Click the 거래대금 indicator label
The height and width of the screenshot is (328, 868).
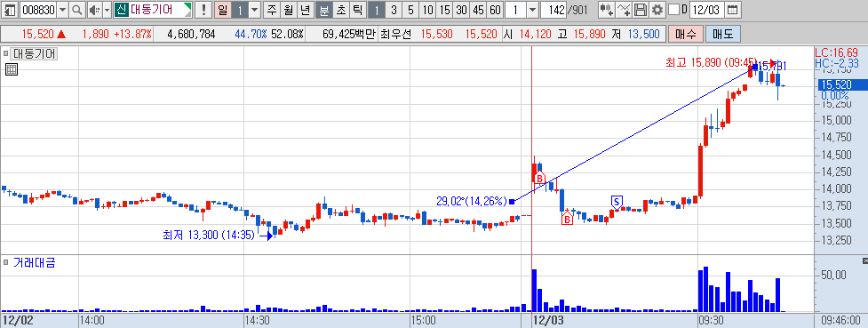(35, 262)
